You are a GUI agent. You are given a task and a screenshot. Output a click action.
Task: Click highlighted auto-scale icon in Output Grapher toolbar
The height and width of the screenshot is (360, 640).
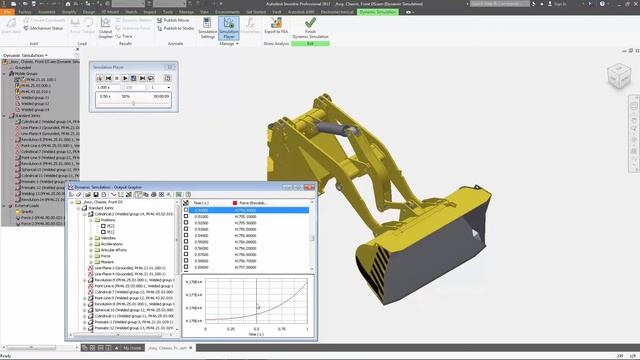point(138,195)
